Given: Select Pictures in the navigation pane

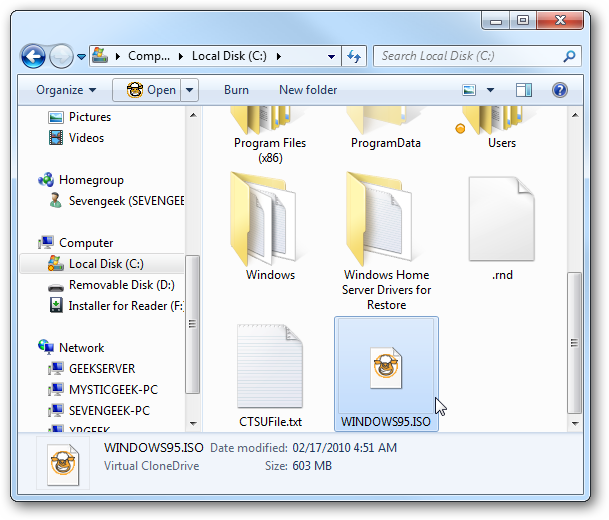Looking at the screenshot, I should pos(90,117).
